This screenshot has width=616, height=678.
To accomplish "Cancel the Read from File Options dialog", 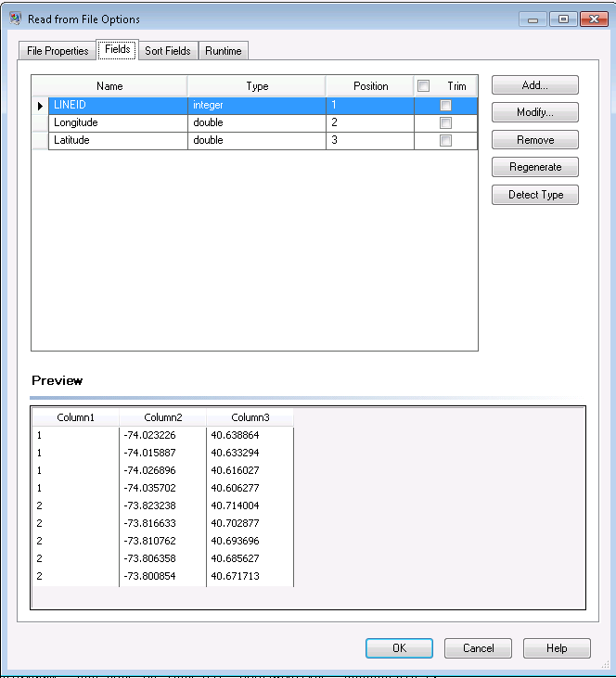I will 478,648.
